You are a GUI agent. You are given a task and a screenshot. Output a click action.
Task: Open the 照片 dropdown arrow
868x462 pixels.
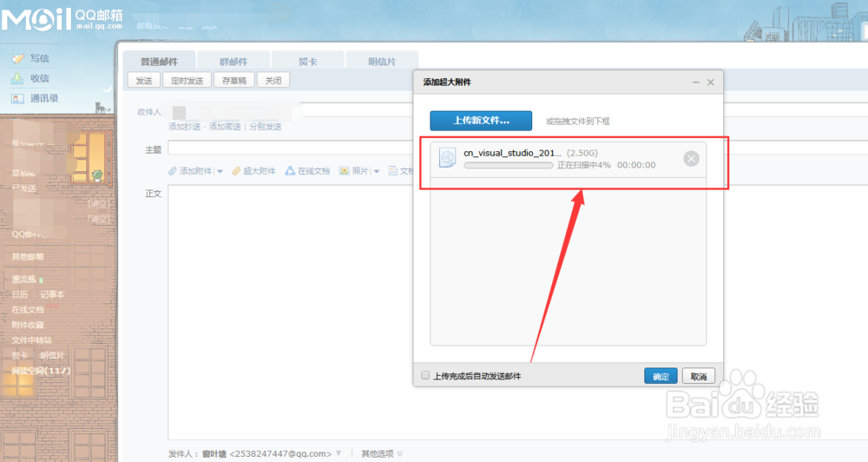pos(377,172)
